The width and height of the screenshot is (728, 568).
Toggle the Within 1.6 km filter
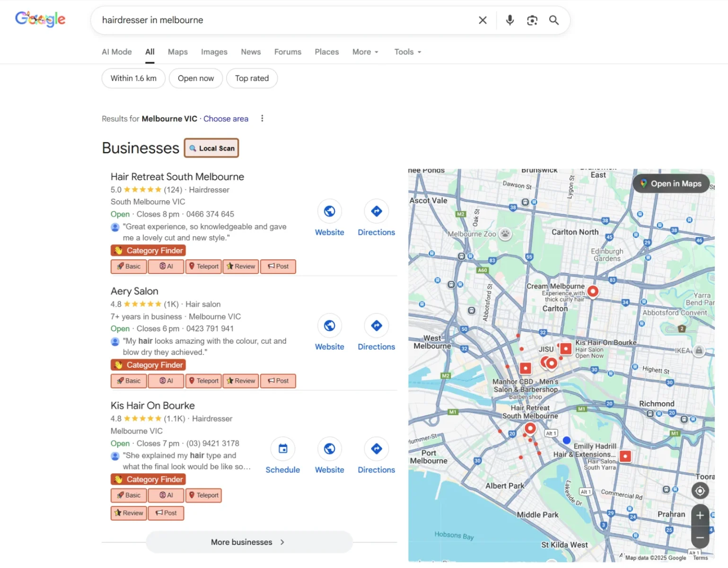pos(133,79)
